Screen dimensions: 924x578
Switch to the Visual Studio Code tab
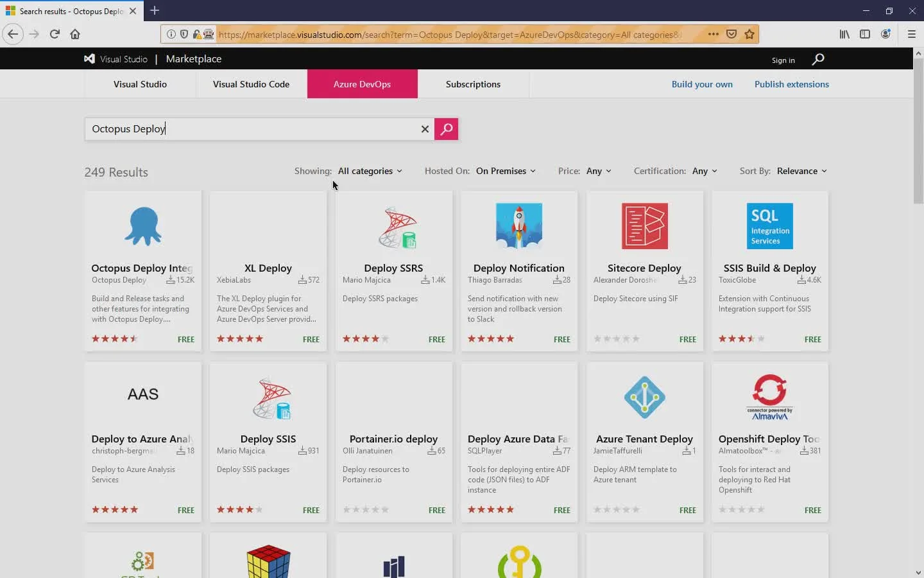[x=251, y=84]
